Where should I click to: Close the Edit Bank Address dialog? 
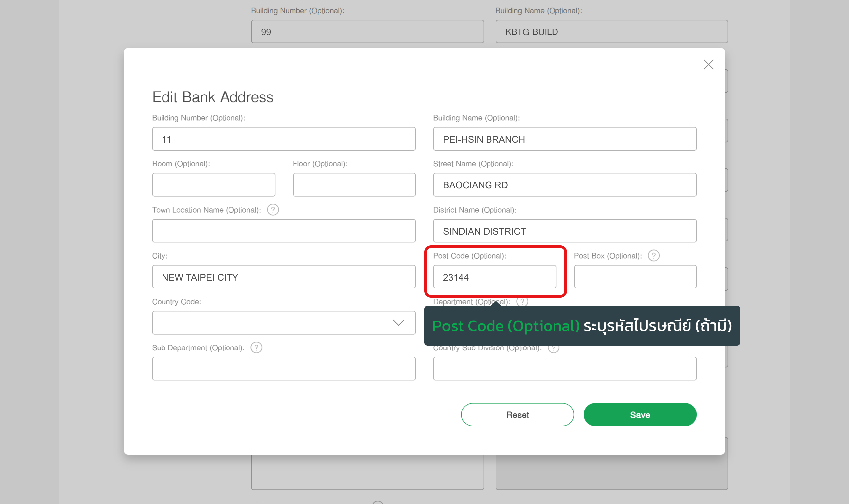708,65
